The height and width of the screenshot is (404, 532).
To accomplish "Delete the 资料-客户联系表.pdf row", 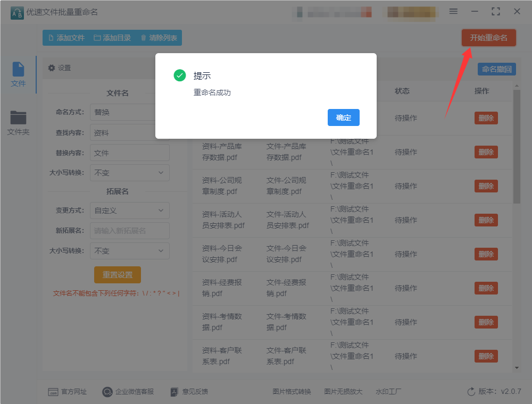I will tap(486, 356).
